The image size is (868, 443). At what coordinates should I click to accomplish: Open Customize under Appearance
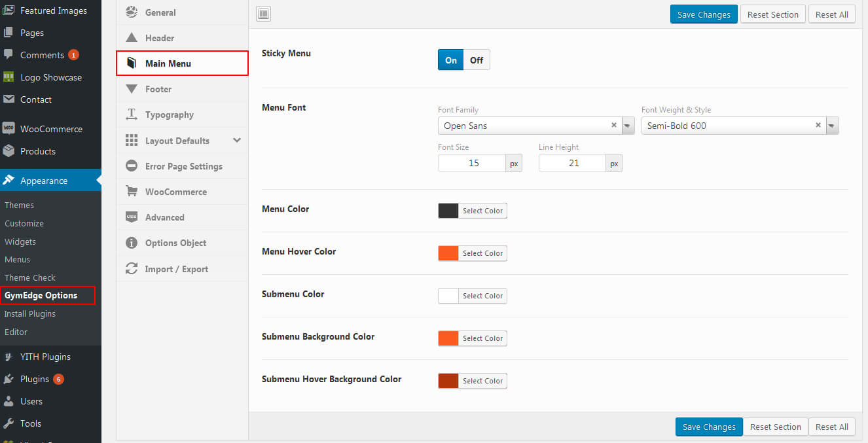pyautogui.click(x=24, y=223)
